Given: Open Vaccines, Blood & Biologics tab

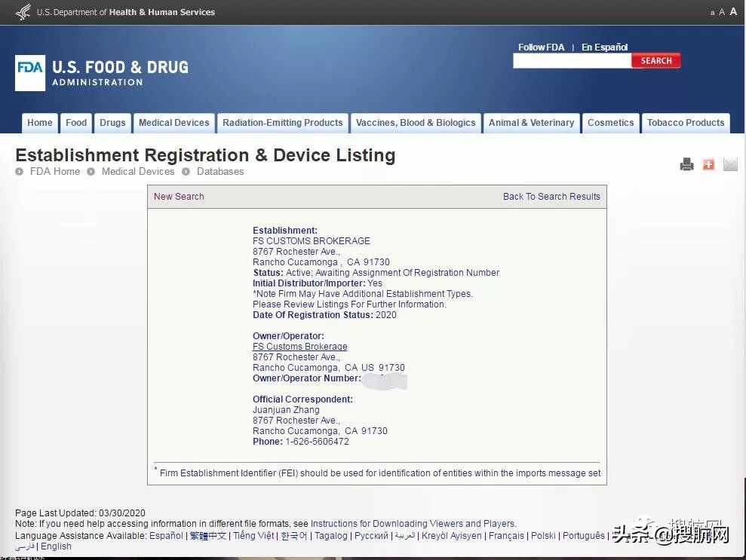Looking at the screenshot, I should [416, 123].
